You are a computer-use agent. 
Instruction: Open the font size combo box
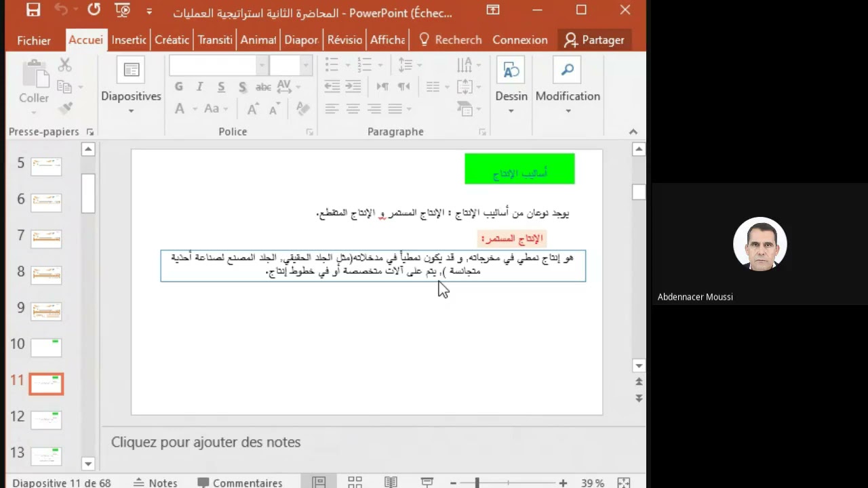coord(291,66)
